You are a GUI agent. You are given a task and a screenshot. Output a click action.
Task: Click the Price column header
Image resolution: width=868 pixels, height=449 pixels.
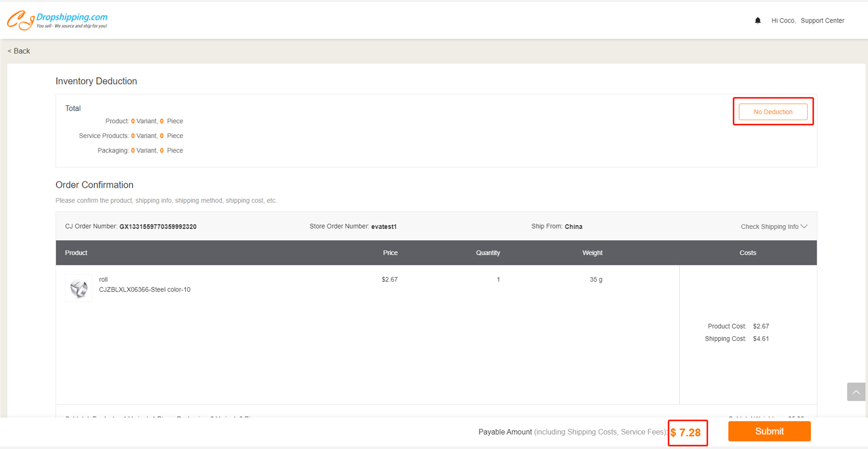click(x=390, y=253)
